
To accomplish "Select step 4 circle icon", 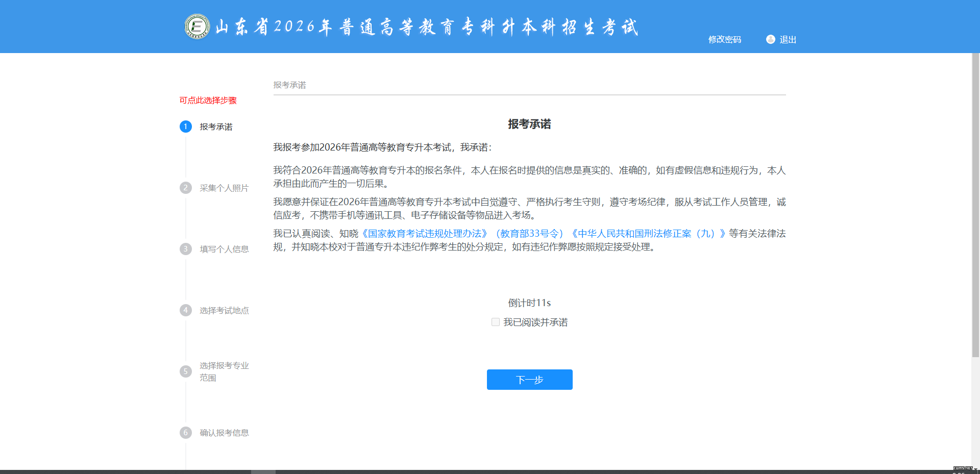I will tap(185, 310).
